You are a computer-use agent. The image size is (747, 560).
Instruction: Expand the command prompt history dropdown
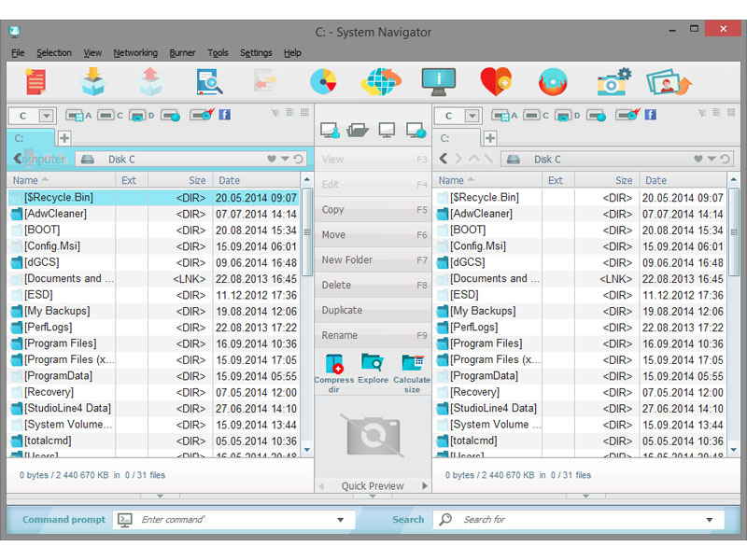click(340, 520)
